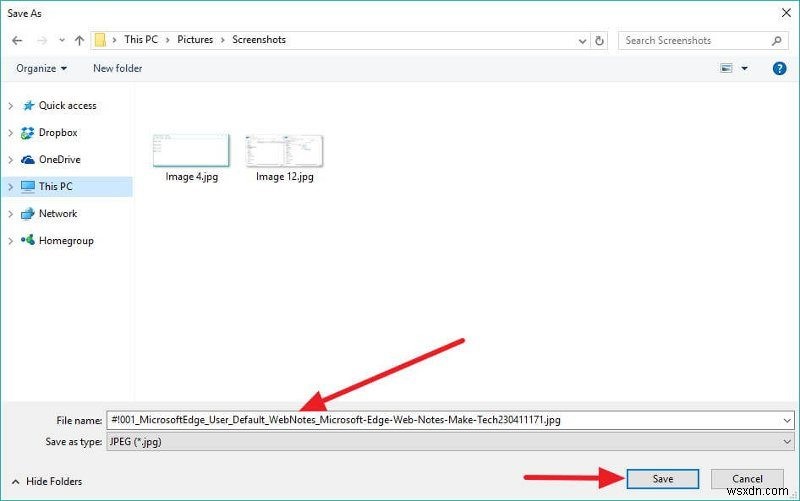Expand the Network tree node
800x501 pixels.
[10, 214]
